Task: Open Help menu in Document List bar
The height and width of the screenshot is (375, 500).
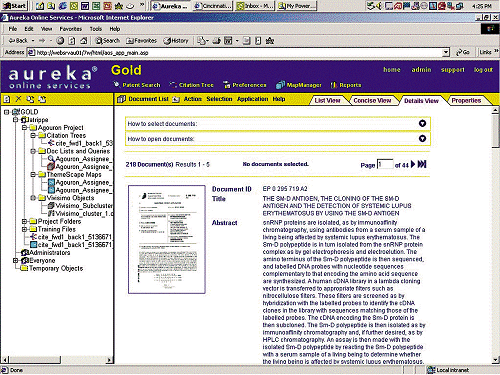Action: tap(279, 99)
